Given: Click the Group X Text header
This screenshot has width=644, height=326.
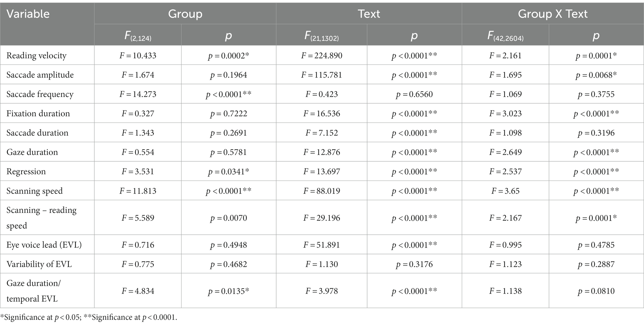Looking at the screenshot, I should (x=553, y=14).
